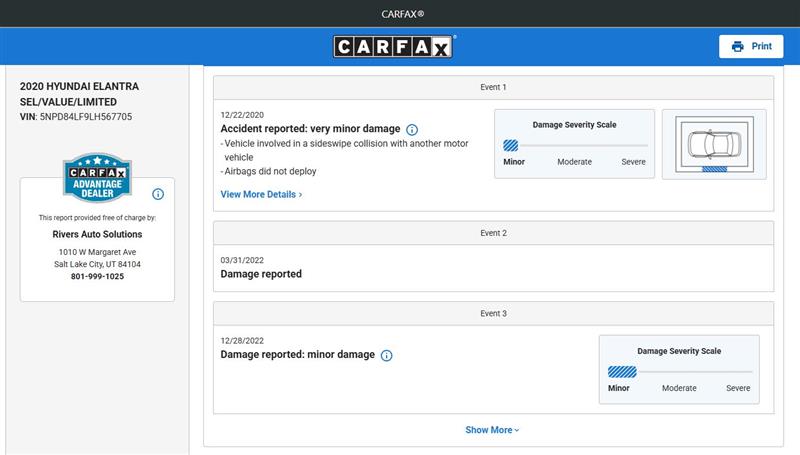The height and width of the screenshot is (455, 800).
Task: Open info icon beside Advantage Dealer badge
Action: click(x=158, y=194)
